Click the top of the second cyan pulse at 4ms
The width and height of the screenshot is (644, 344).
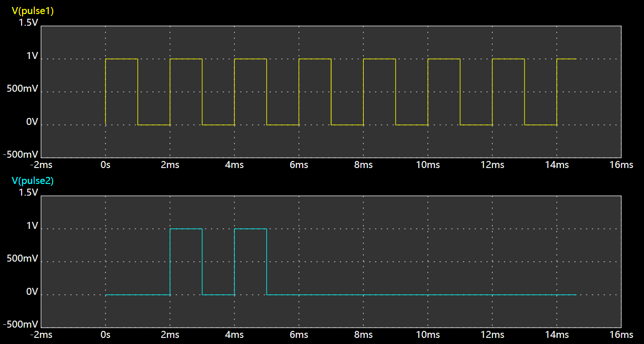point(250,229)
